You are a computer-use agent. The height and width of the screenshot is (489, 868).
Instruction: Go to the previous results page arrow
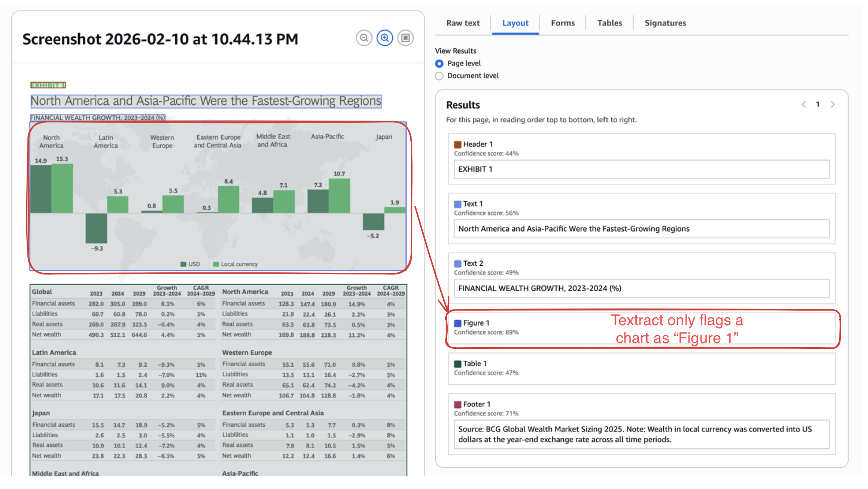(804, 104)
